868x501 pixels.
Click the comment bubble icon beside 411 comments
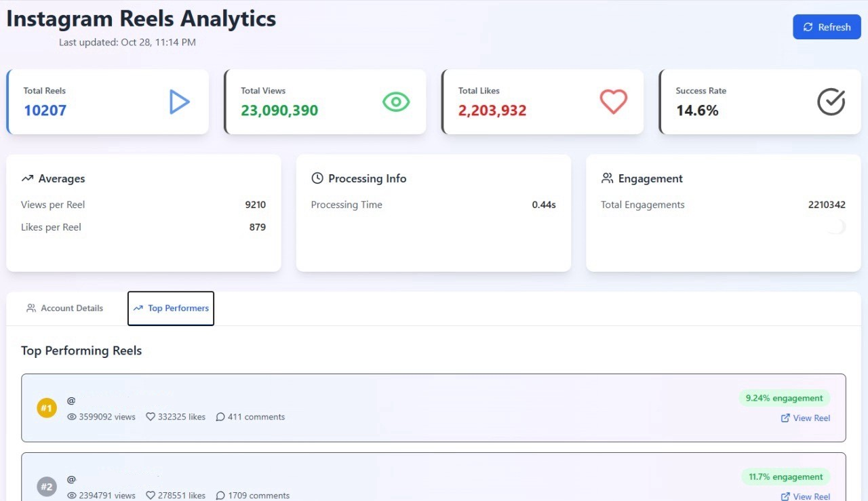(x=220, y=417)
